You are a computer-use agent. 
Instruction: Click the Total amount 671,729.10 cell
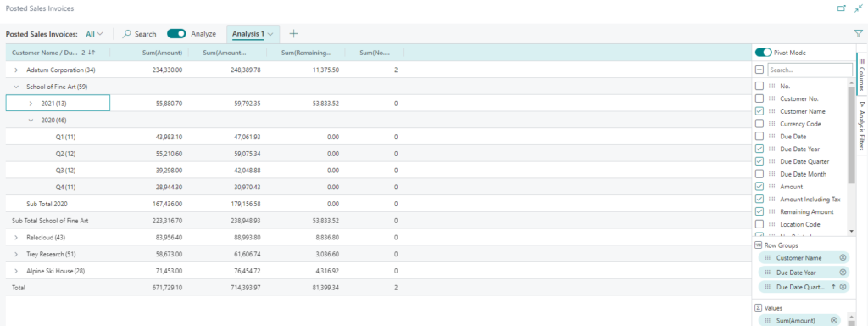(167, 288)
